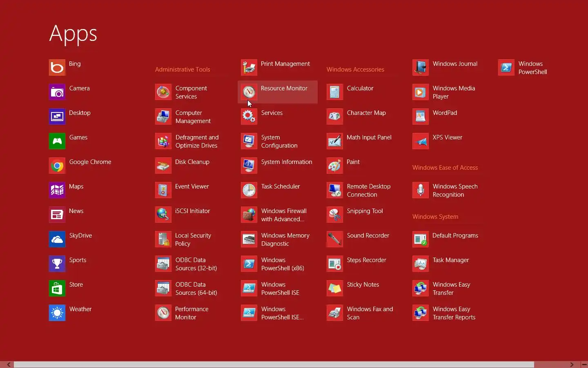Open Character Map icon
588x368 pixels.
tap(335, 117)
